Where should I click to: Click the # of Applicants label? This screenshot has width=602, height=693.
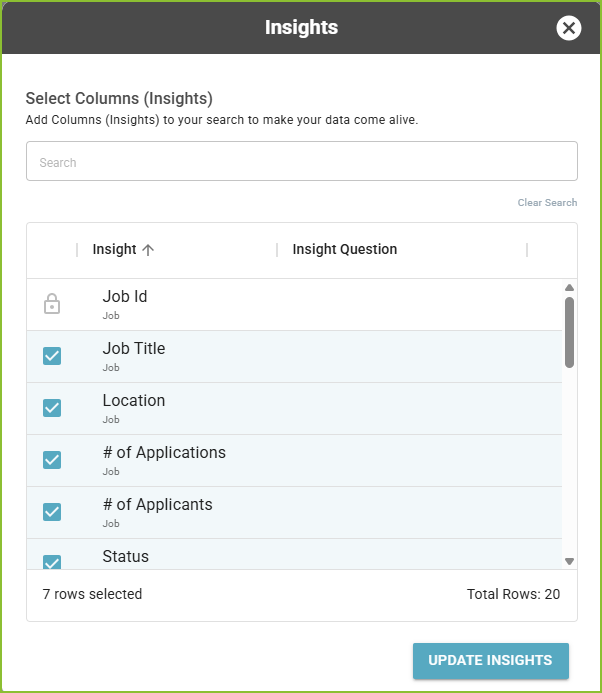[x=157, y=504]
